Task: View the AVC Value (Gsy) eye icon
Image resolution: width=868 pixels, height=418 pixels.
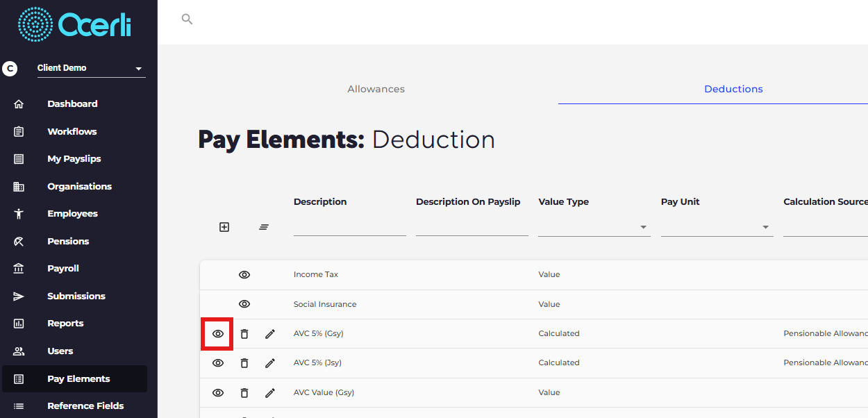Action: pyautogui.click(x=218, y=393)
